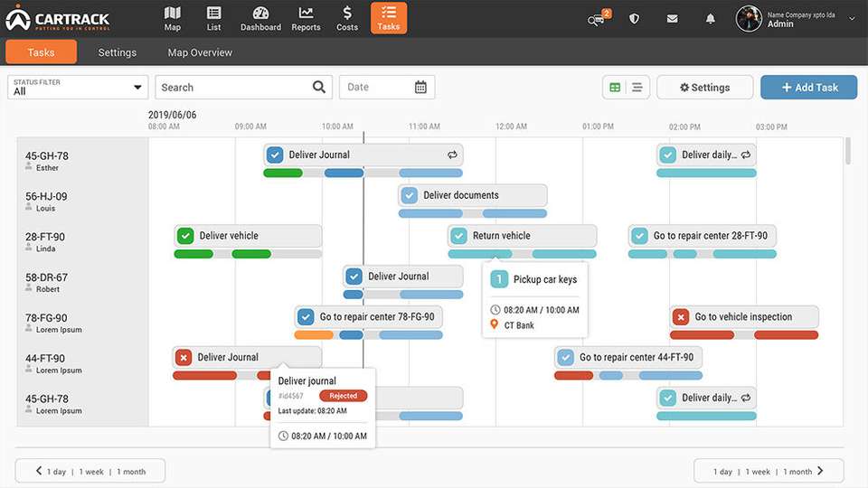Open the Reports chart icon
Viewport: 868px width, 488px height.
(306, 18)
